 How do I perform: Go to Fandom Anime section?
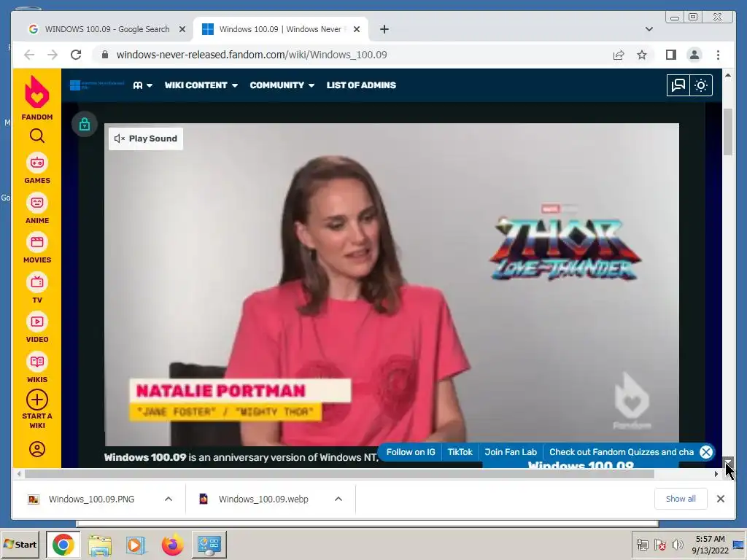(x=37, y=209)
